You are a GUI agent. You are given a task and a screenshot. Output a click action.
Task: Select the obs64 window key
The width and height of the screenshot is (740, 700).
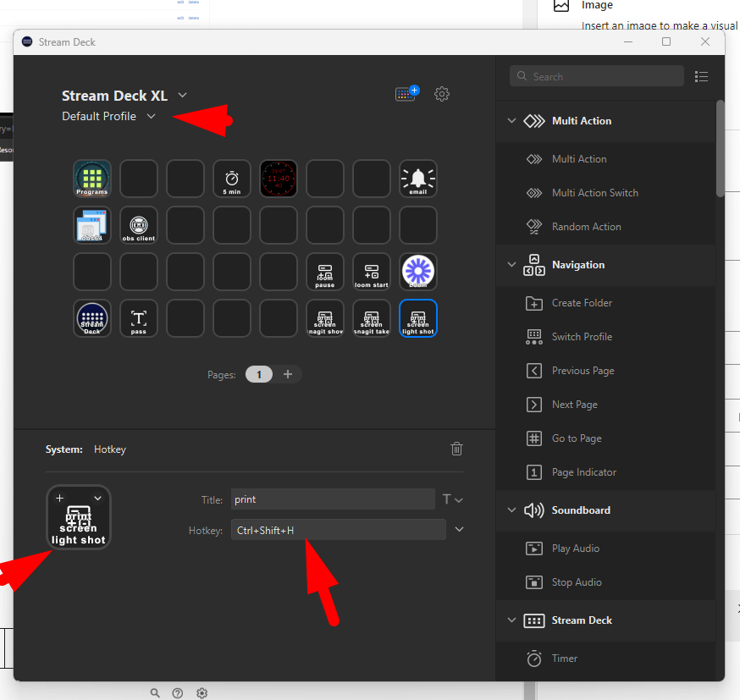[92, 225]
